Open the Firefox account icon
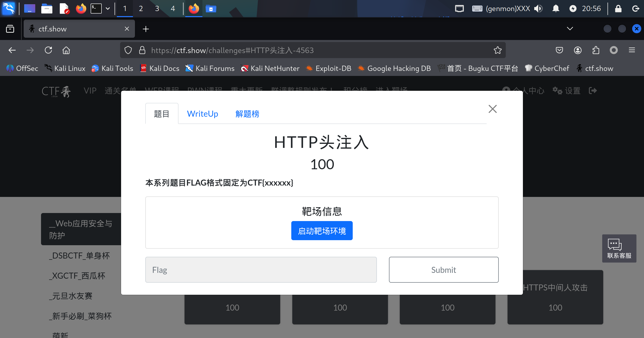The height and width of the screenshot is (338, 644). pos(577,50)
